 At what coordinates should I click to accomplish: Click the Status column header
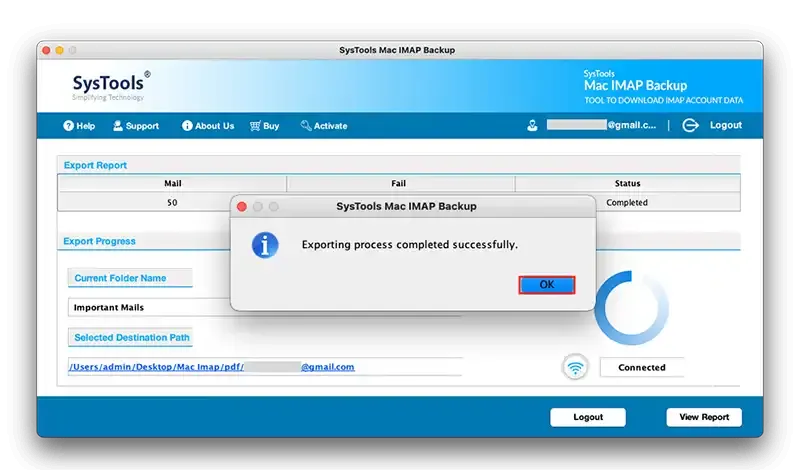click(x=628, y=183)
